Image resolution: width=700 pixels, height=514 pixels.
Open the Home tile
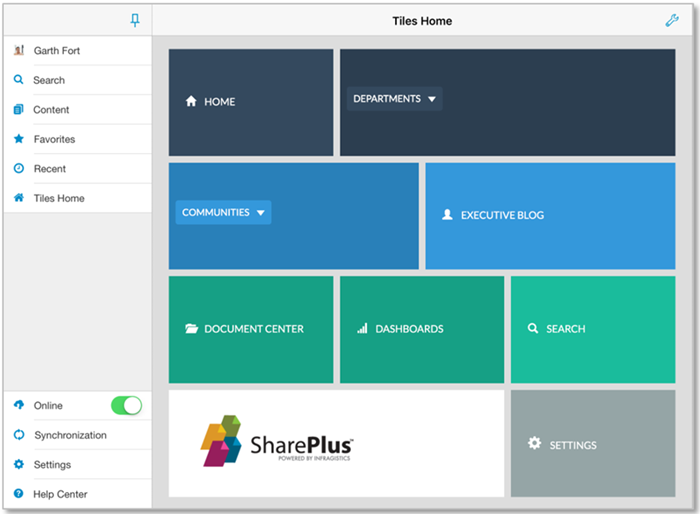(250, 102)
